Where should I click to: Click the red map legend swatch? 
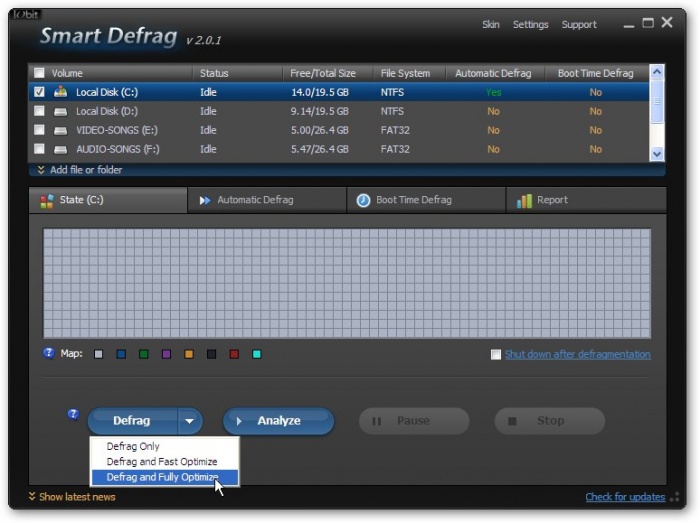click(234, 354)
